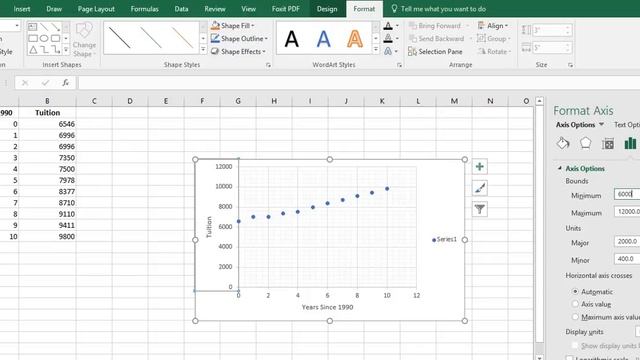640x360 pixels.
Task: Click the Minor units input field
Action: pyautogui.click(x=627, y=258)
